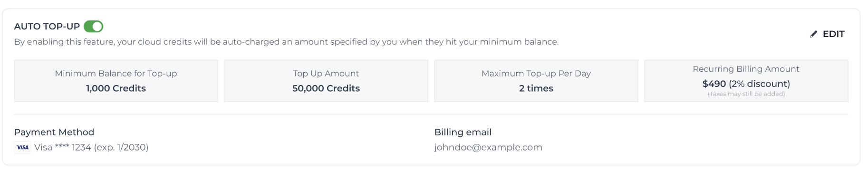Click the auto-charge feature description text
The height and width of the screenshot is (172, 868).
(287, 42)
